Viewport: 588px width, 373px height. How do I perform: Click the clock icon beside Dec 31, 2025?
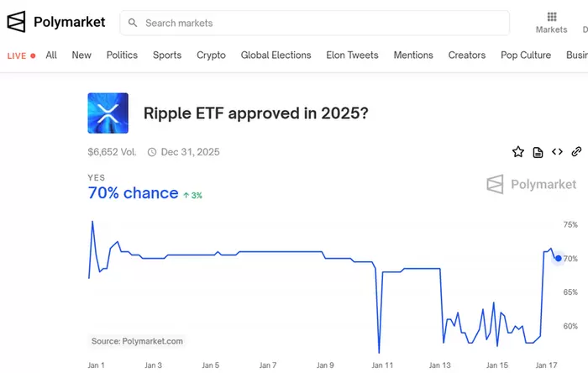[152, 152]
